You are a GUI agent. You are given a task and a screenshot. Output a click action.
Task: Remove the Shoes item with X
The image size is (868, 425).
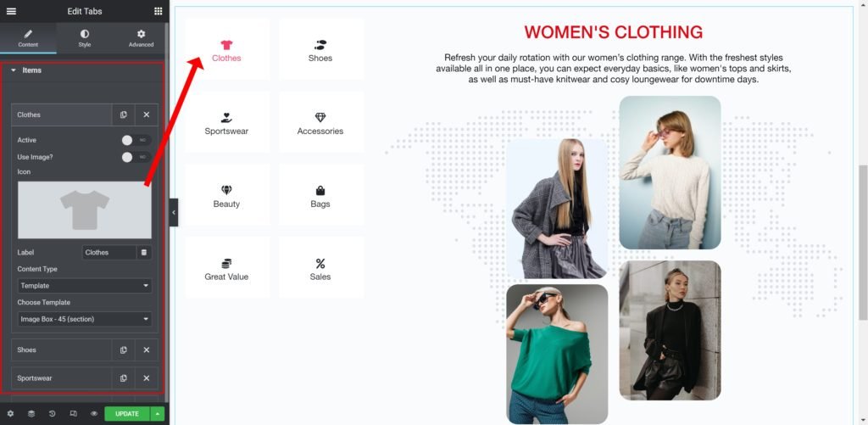(x=146, y=350)
